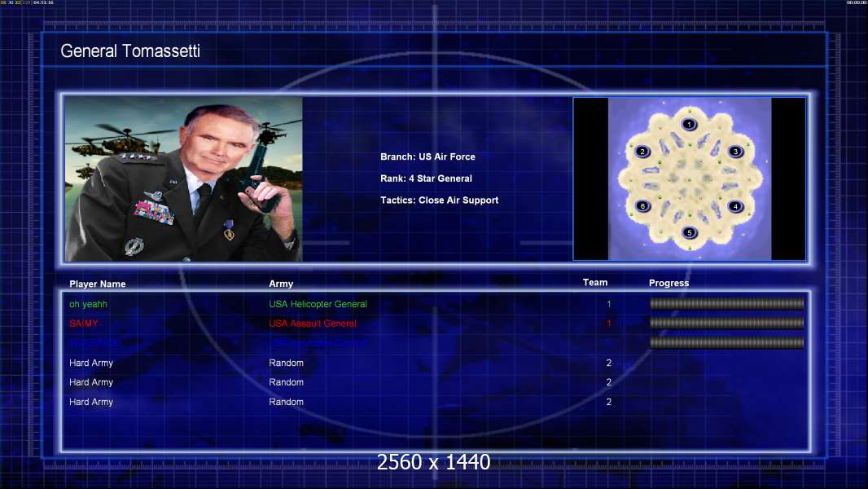Image resolution: width=868 pixels, height=489 pixels.
Task: Select player name 'oh yeahh'
Action: 88,304
